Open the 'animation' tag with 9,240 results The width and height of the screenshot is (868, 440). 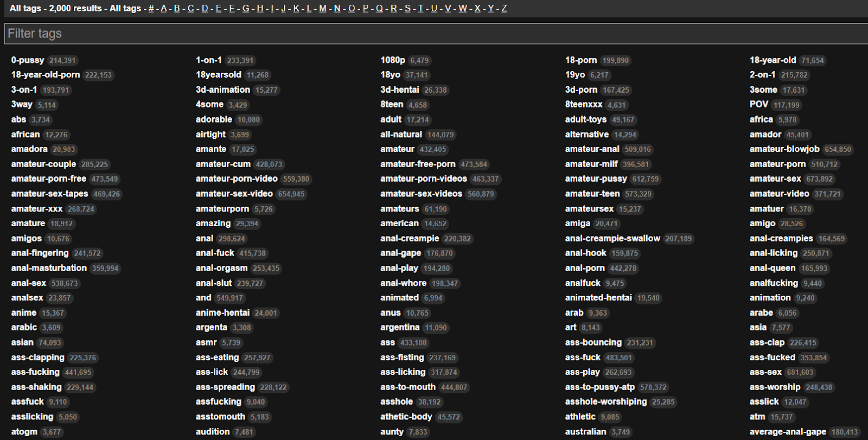pos(770,298)
